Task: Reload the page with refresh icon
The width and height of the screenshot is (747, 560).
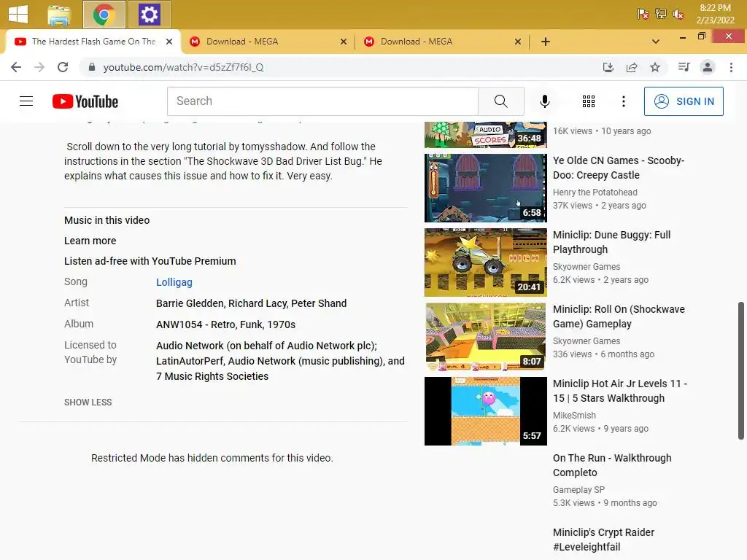Action: [x=63, y=67]
